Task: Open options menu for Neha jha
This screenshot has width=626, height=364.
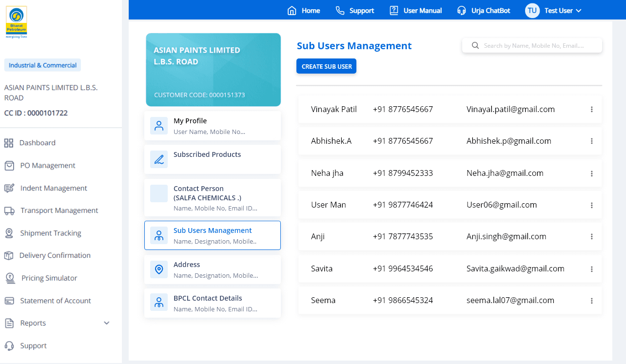Action: pos(591,173)
